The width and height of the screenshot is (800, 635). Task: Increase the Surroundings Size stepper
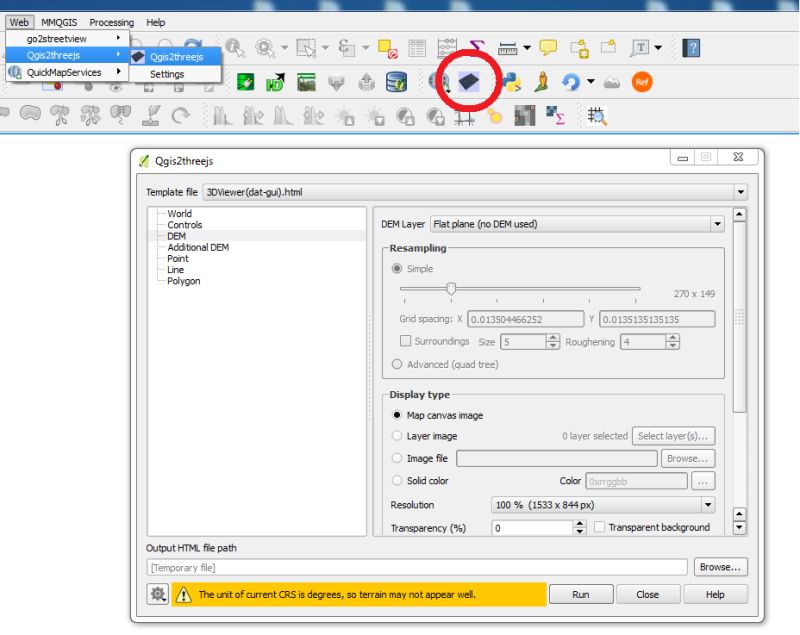pyautogui.click(x=553, y=338)
